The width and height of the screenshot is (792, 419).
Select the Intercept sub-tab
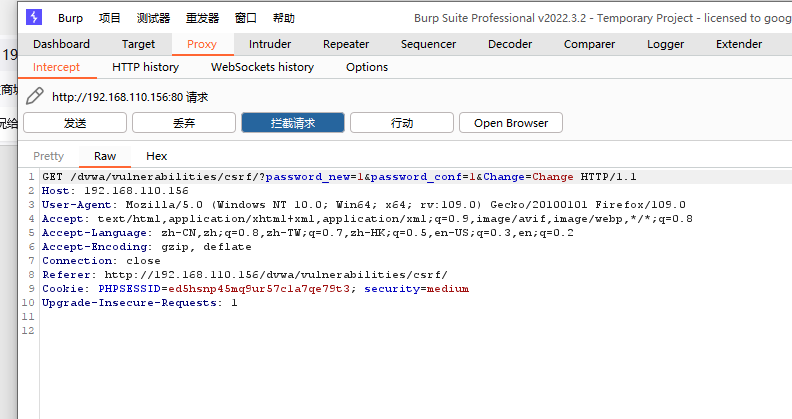(56, 67)
